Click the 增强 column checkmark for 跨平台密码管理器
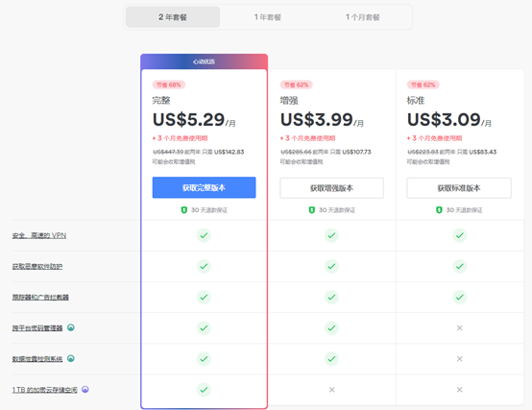The width and height of the screenshot is (532, 410). click(331, 328)
